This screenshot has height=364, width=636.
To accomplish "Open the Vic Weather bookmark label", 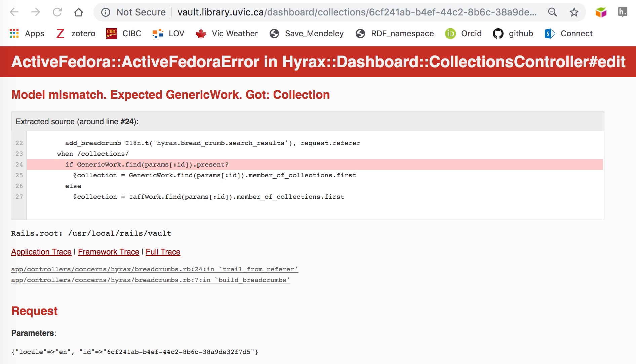I will [235, 34].
